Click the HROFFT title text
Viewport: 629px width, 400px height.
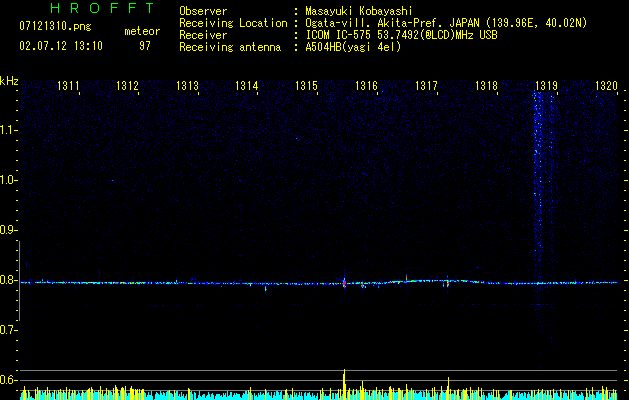point(103,8)
